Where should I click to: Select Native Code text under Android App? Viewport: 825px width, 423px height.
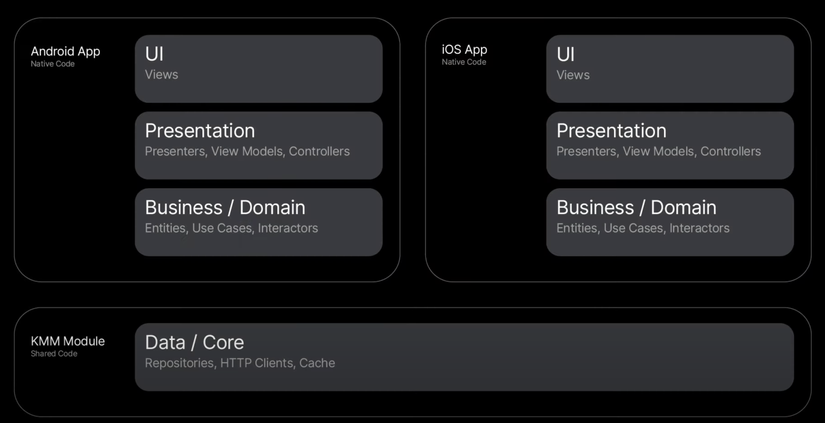click(52, 64)
